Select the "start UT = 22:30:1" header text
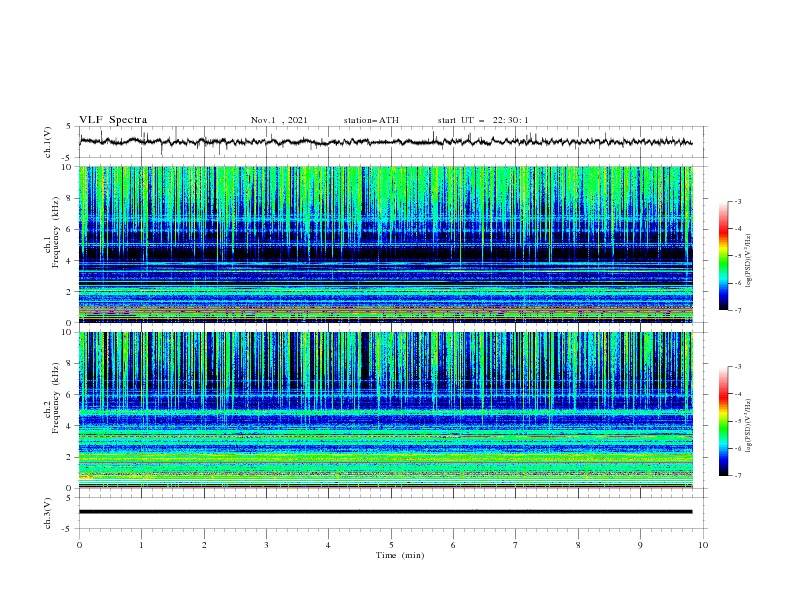Image resolution: width=792 pixels, height=612 pixels. tap(483, 120)
